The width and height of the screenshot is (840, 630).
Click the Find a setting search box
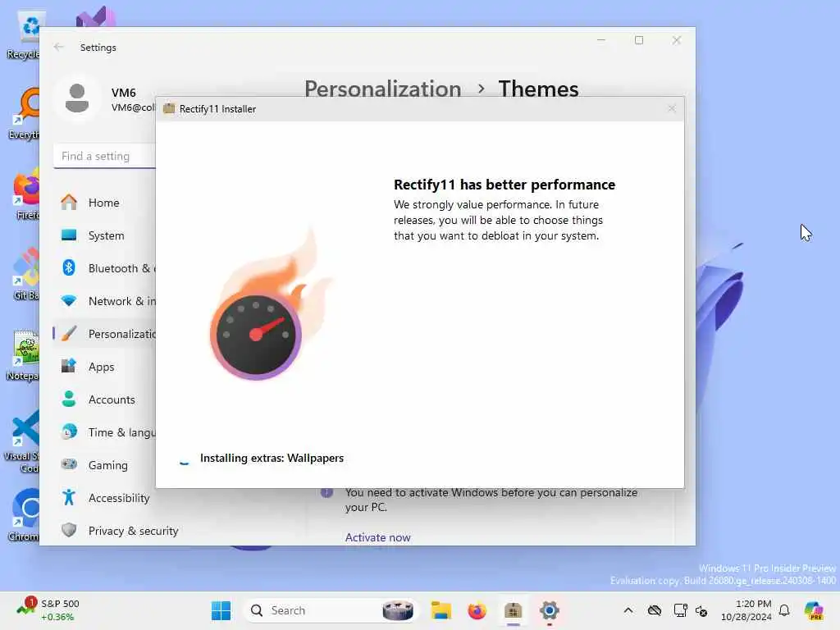click(x=104, y=156)
